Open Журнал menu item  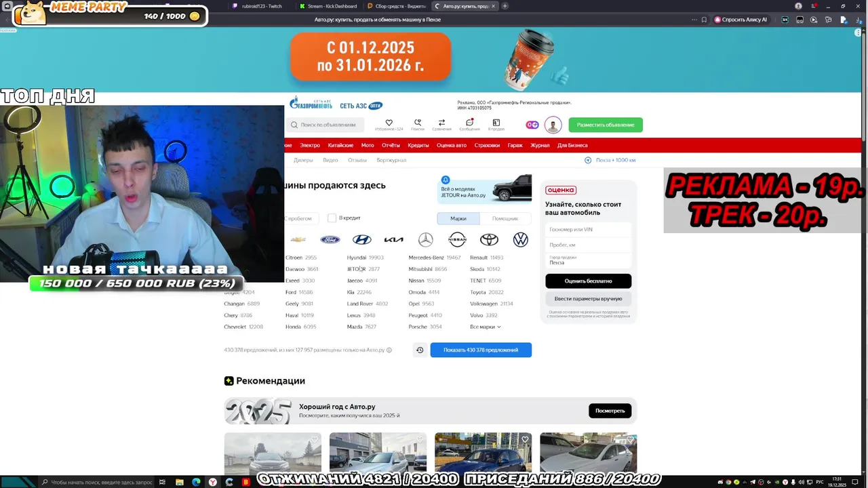540,145
